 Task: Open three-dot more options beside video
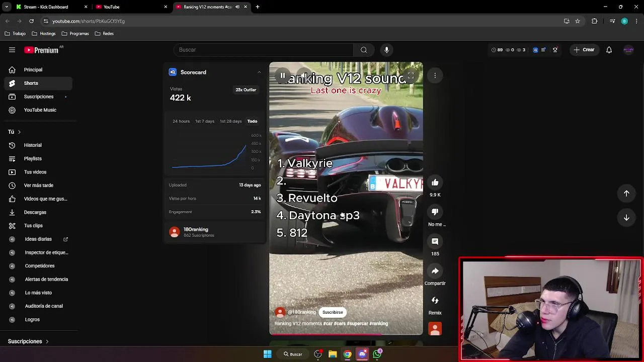[435, 75]
